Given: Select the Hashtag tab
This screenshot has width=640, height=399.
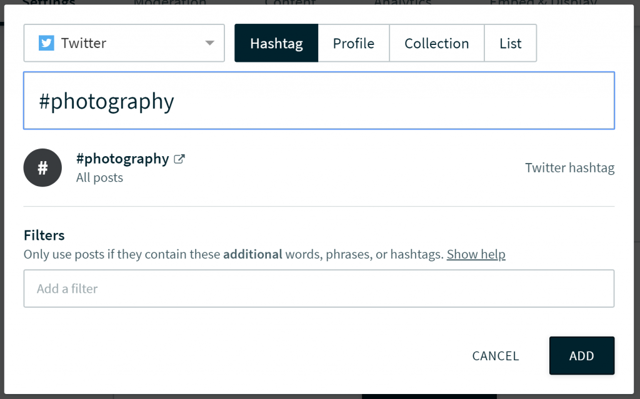Looking at the screenshot, I should (276, 43).
